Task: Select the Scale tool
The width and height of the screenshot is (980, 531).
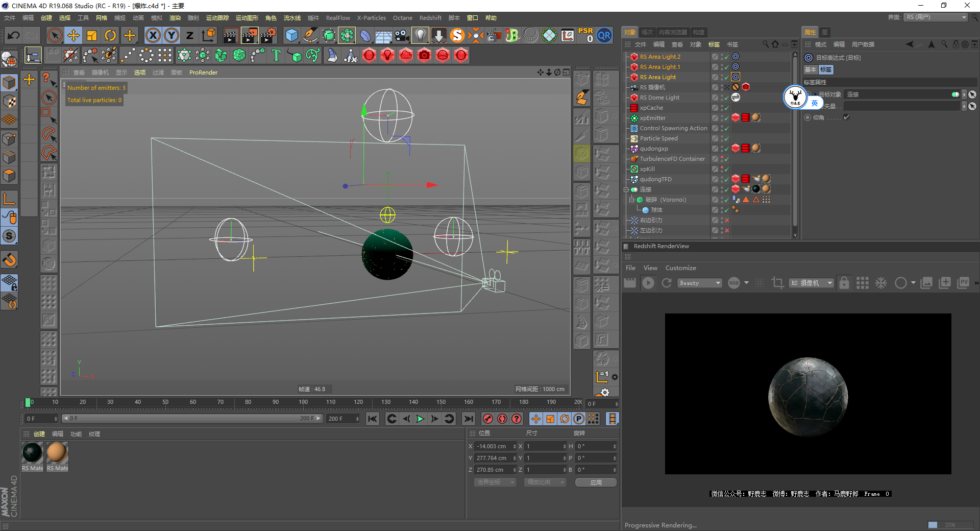Action: 92,35
